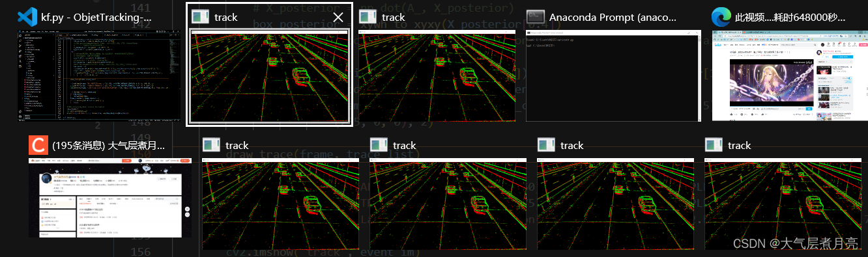The image size is (868, 257).
Task: Select the kf.py - ObjetTracking window title
Action: point(96,18)
